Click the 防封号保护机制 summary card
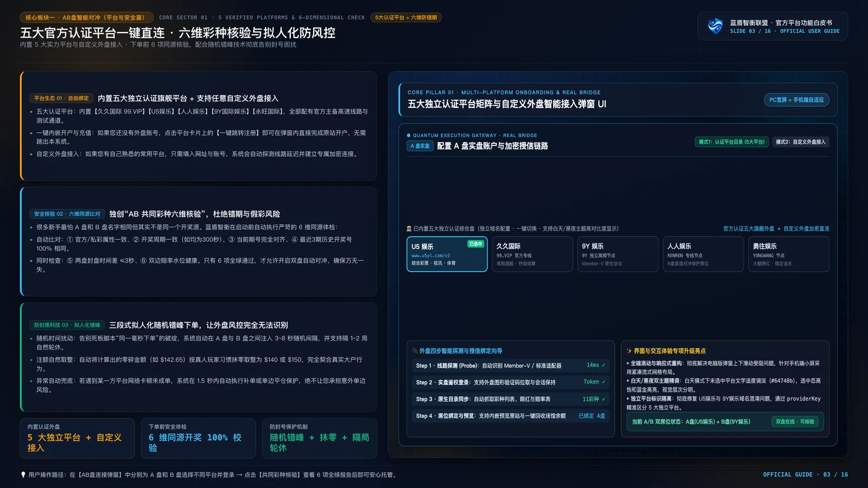 pyautogui.click(x=319, y=438)
